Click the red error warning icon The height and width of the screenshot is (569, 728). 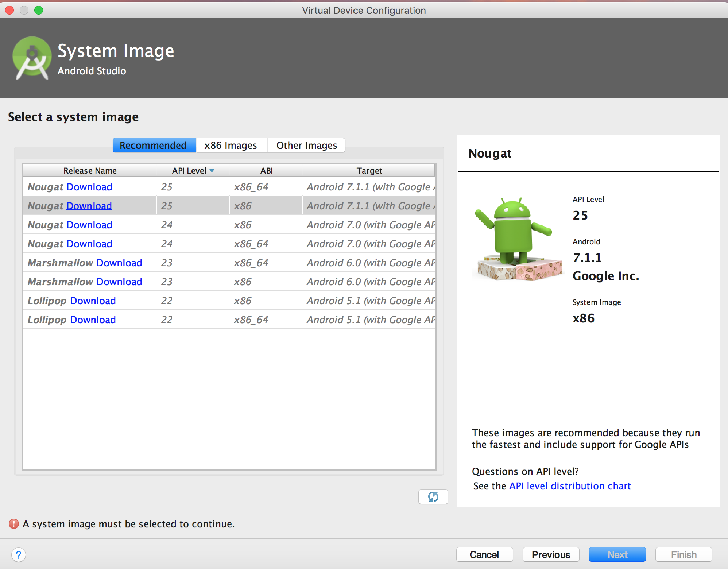click(13, 524)
